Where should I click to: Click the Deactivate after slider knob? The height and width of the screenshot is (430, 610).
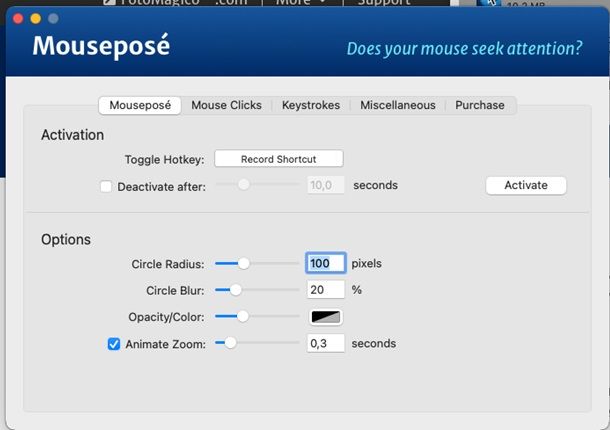(244, 184)
